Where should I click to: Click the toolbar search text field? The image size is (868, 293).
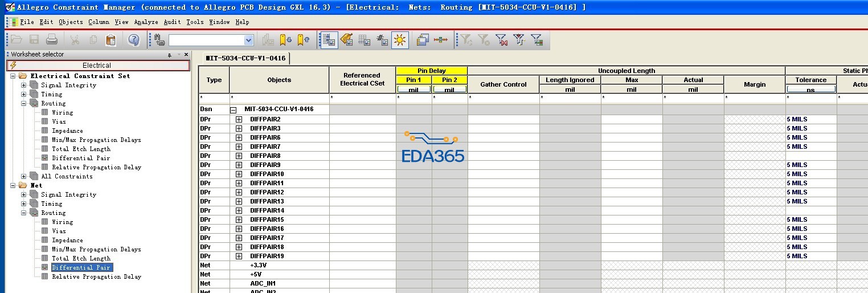tap(206, 40)
